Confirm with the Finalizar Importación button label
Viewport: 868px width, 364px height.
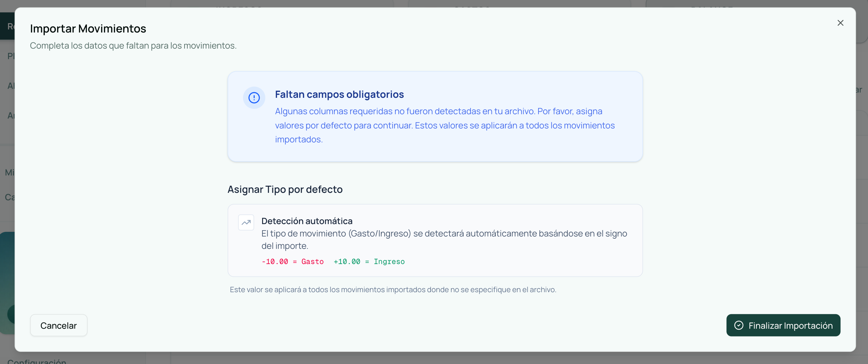(790, 326)
